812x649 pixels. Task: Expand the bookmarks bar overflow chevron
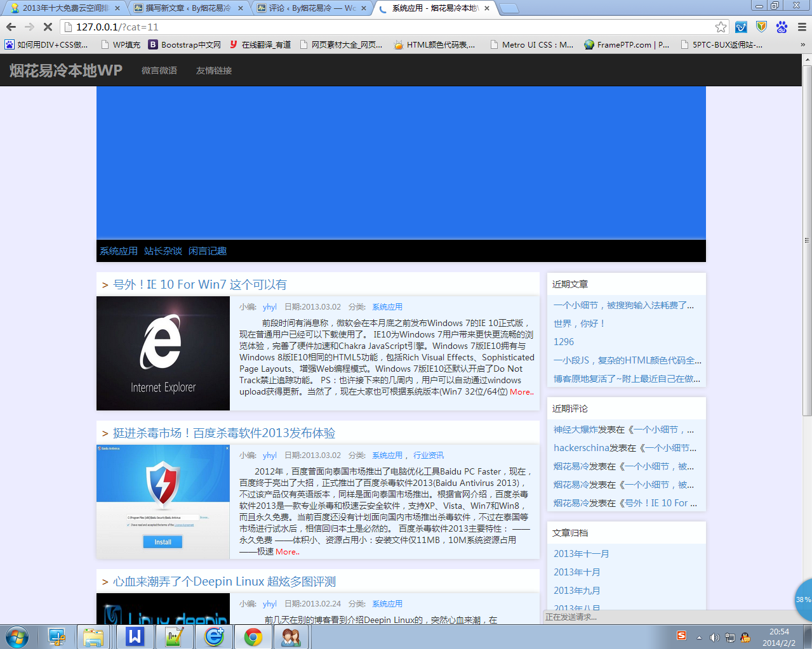[802, 44]
